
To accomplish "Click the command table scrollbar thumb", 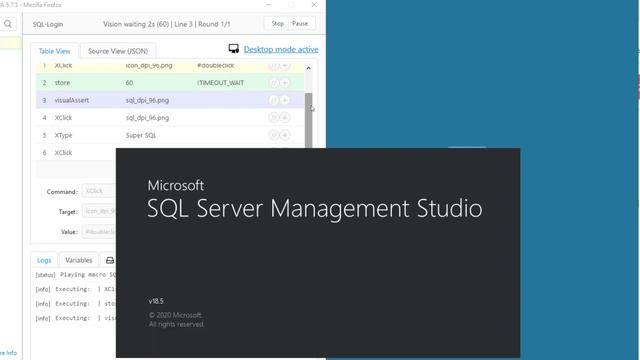I will [309, 120].
